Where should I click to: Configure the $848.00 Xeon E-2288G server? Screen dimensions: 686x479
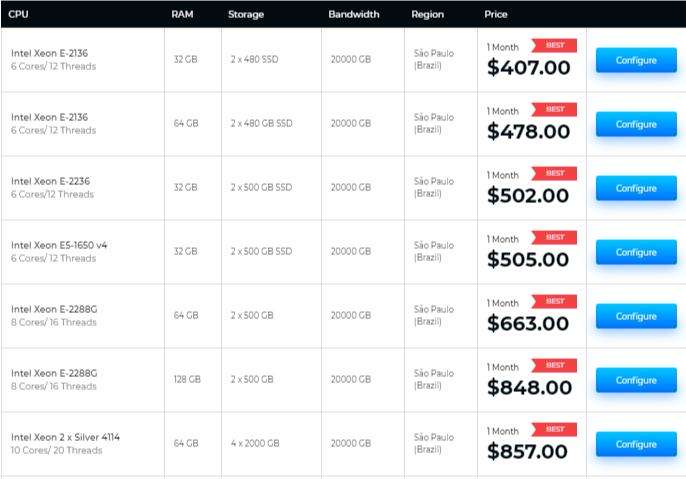pos(635,380)
